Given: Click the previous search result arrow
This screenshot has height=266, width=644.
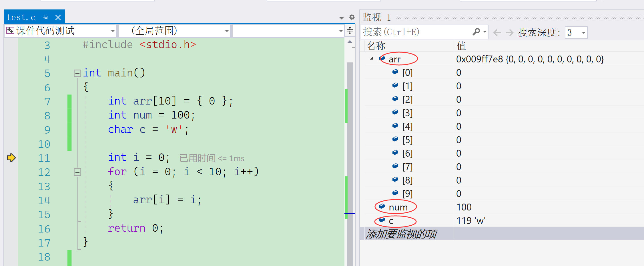Looking at the screenshot, I should tap(497, 32).
